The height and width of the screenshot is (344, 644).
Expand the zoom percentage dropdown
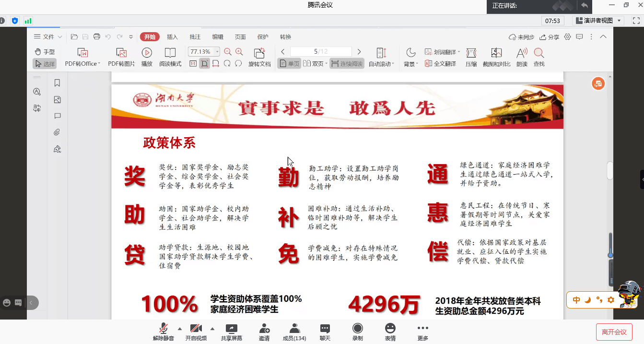pos(217,52)
